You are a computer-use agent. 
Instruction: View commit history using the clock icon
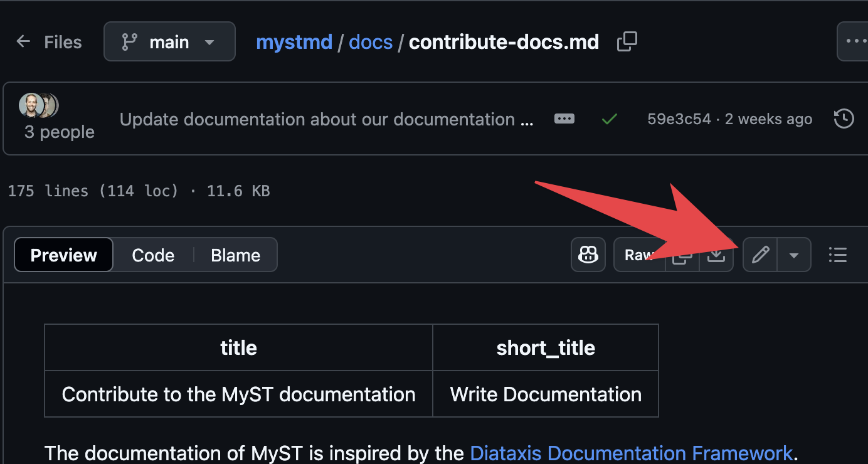[844, 119]
